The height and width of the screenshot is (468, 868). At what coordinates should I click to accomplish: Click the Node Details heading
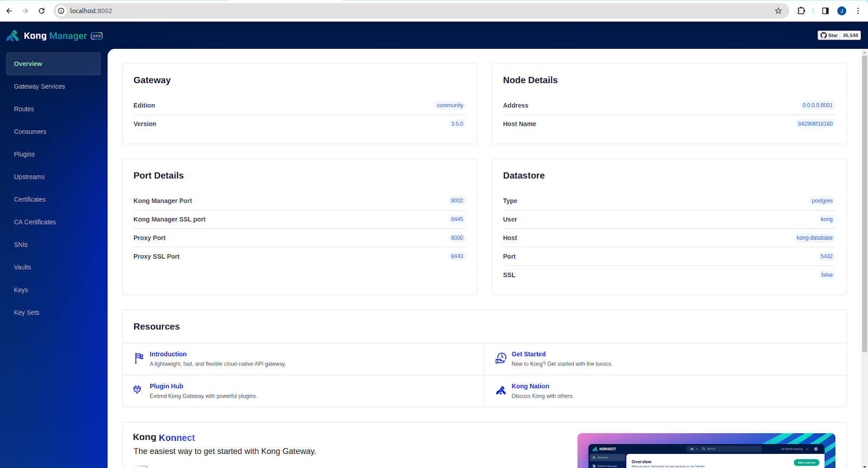click(x=530, y=80)
